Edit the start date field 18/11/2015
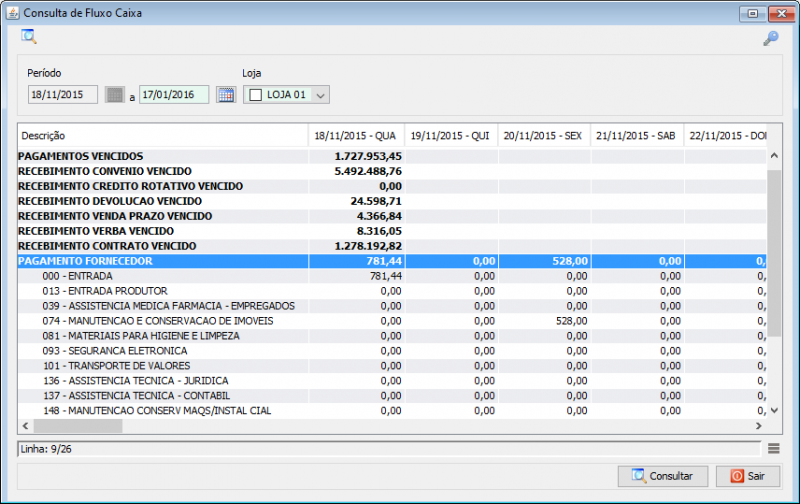 tap(62, 94)
